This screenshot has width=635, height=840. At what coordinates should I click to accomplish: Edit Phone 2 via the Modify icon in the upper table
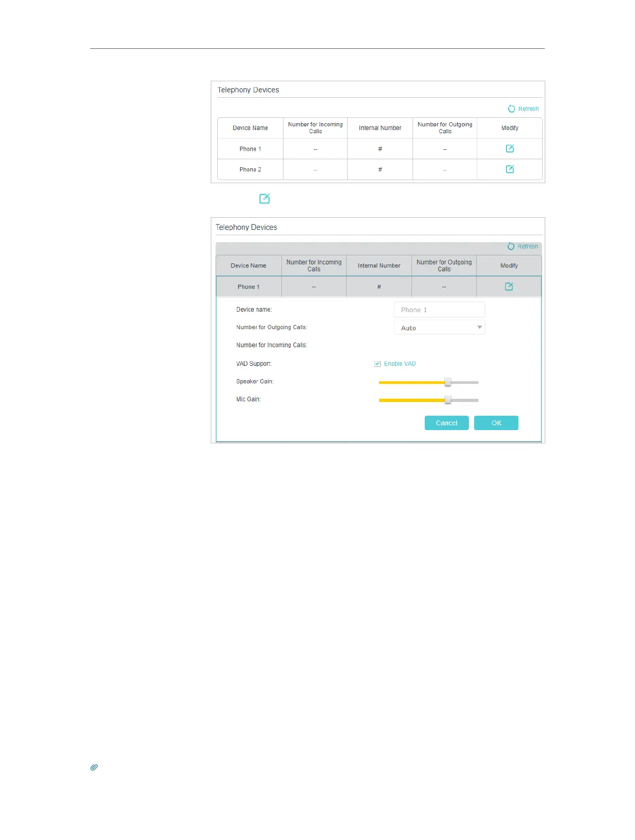coord(510,169)
